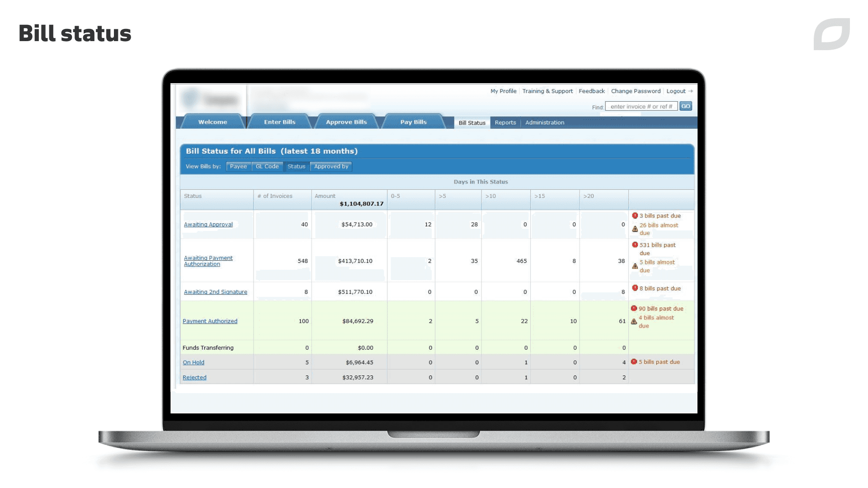Viewport: 868px width, 488px height.
Task: Expand the Awaiting Approval status row
Action: (x=208, y=224)
